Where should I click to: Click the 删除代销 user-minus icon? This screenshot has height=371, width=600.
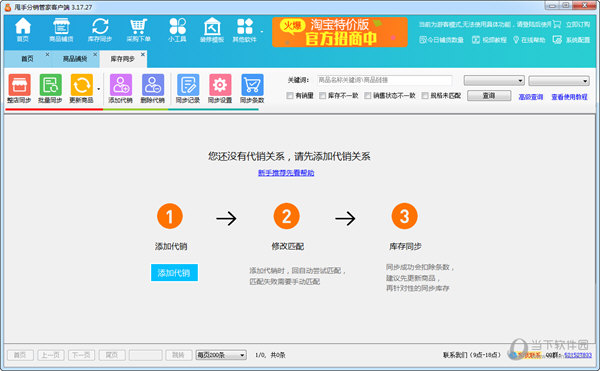tap(153, 88)
